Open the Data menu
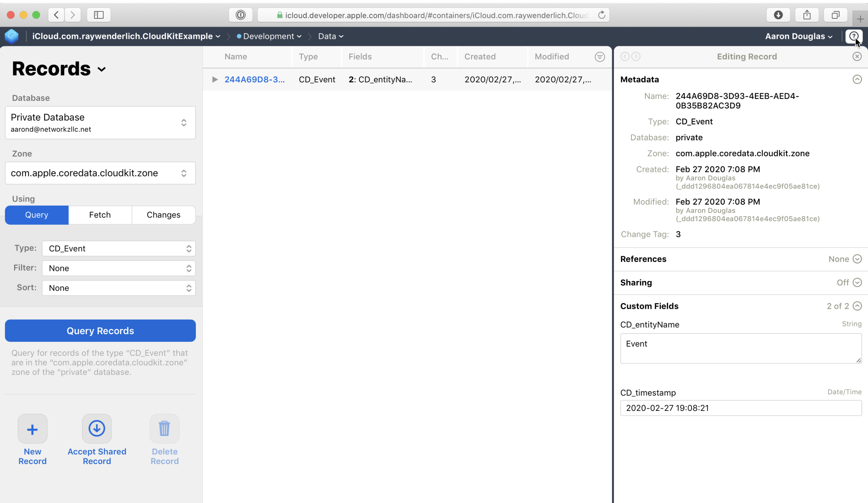Image resolution: width=868 pixels, height=503 pixels. [x=331, y=36]
